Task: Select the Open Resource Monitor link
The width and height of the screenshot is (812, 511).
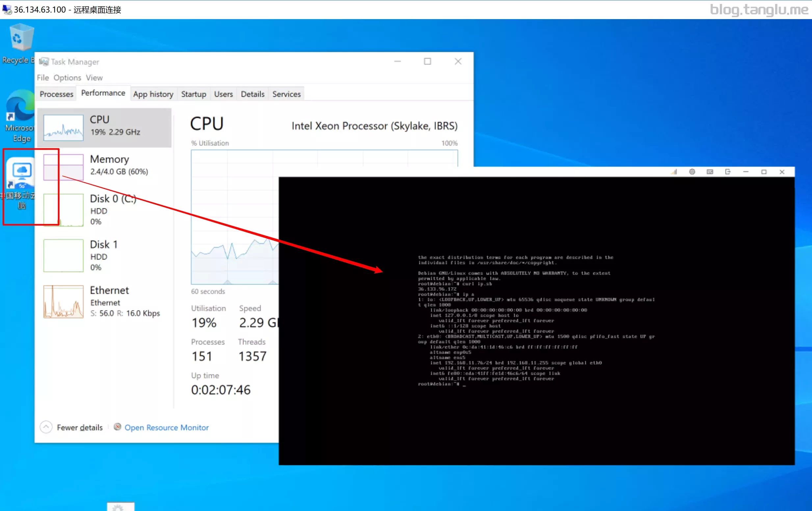Action: [167, 427]
